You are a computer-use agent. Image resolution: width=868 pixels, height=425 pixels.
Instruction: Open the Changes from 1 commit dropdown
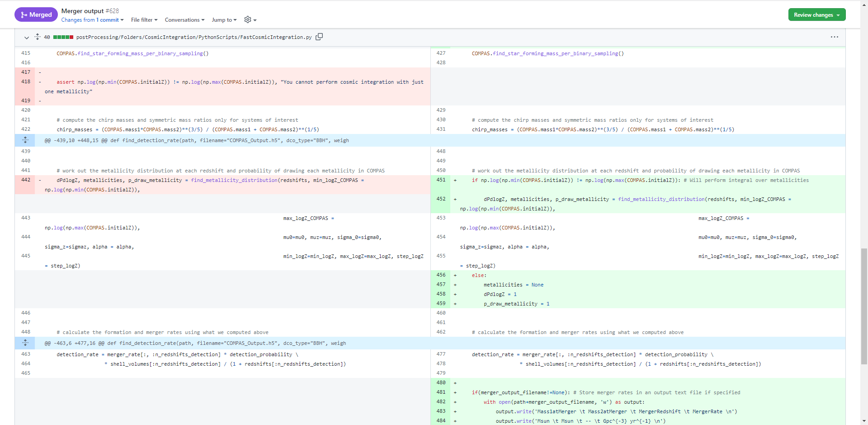pyautogui.click(x=92, y=20)
